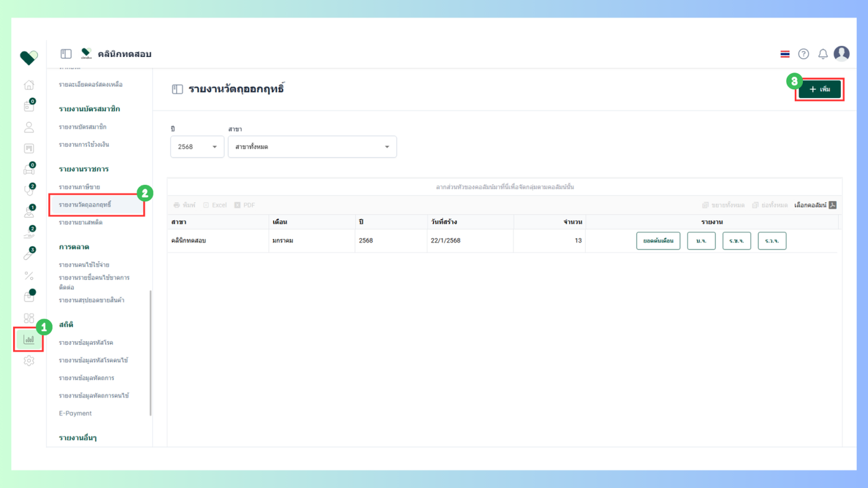The image size is (868, 488).
Task: Open the person icon in the left rail
Action: point(29,127)
